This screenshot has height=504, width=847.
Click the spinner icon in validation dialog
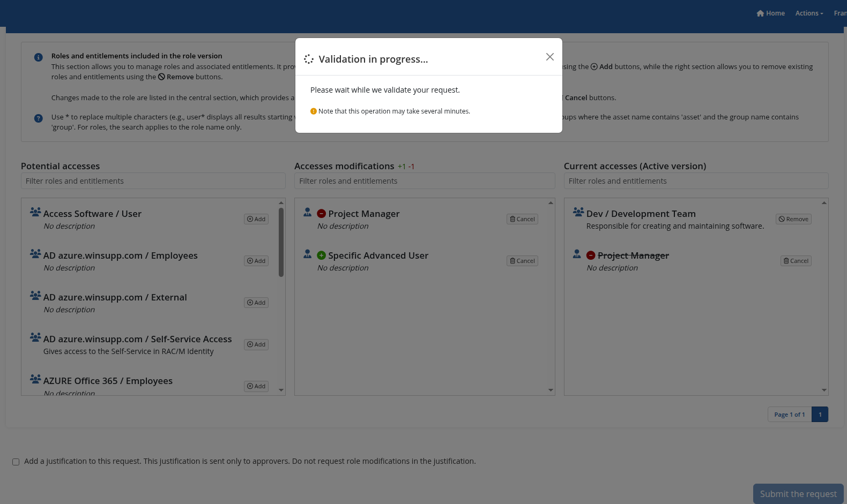(309, 59)
